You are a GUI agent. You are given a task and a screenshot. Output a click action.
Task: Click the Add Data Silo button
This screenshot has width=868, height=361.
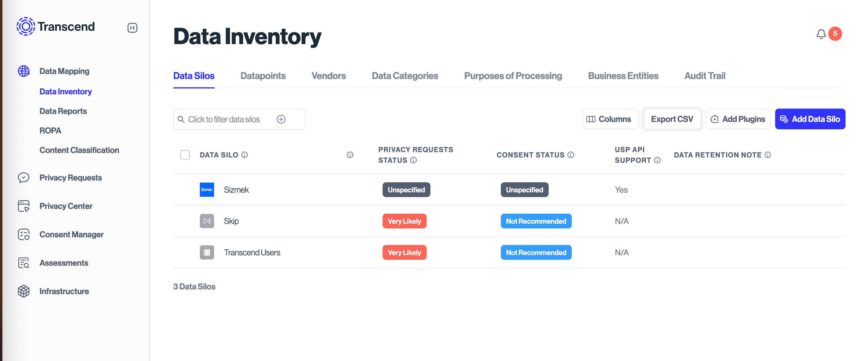pyautogui.click(x=810, y=119)
